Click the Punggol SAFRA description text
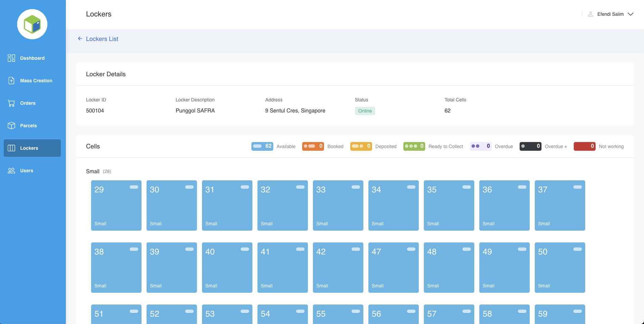This screenshot has height=324, width=644. (x=195, y=110)
